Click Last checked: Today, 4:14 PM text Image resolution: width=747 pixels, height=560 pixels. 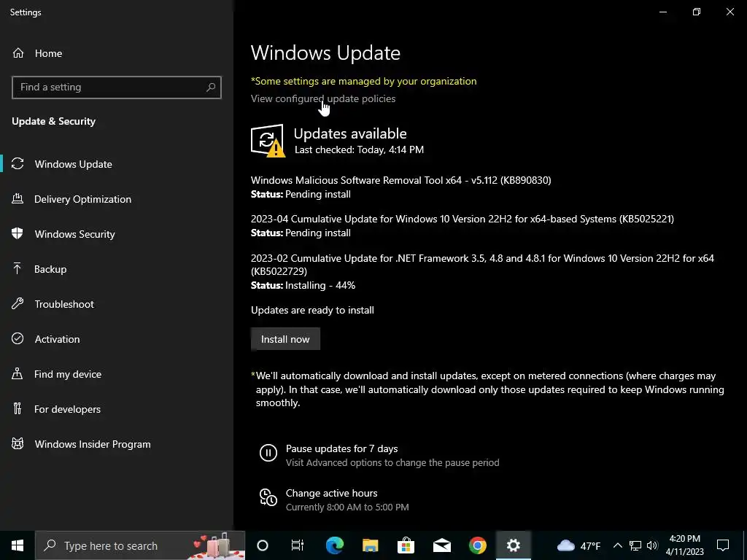pyautogui.click(x=359, y=149)
